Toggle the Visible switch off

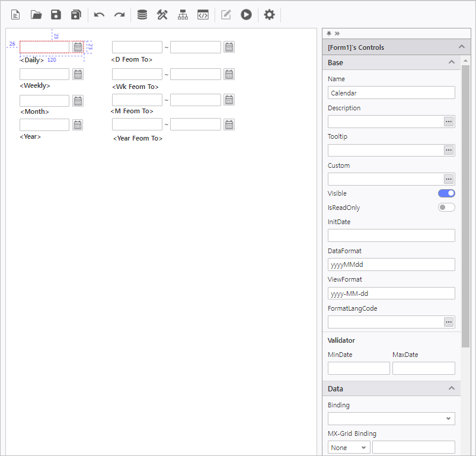(x=446, y=193)
